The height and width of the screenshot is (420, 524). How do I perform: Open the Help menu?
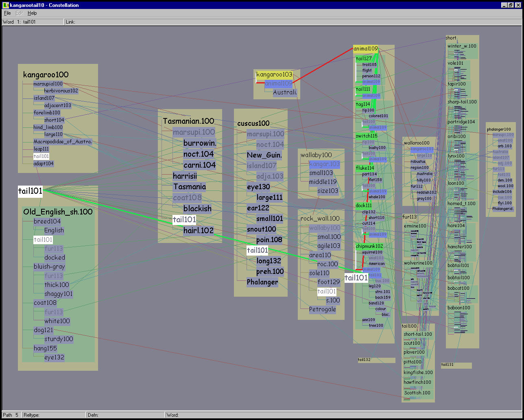[x=32, y=13]
